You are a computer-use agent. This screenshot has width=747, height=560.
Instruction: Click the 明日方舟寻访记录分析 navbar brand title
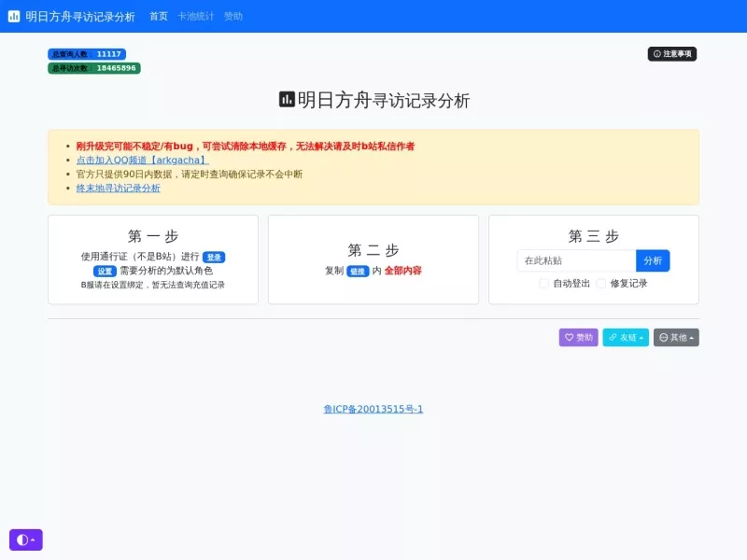click(80, 17)
